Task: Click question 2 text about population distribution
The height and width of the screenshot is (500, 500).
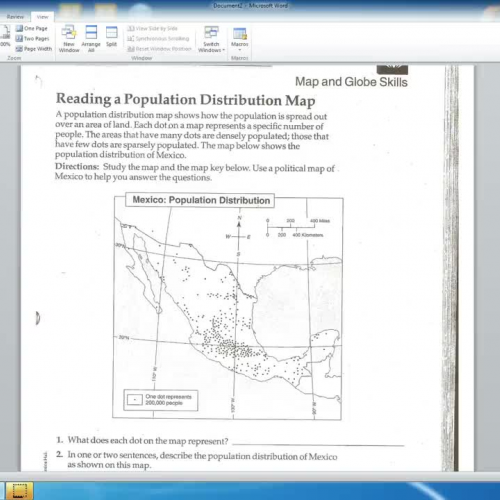Action: (x=202, y=460)
